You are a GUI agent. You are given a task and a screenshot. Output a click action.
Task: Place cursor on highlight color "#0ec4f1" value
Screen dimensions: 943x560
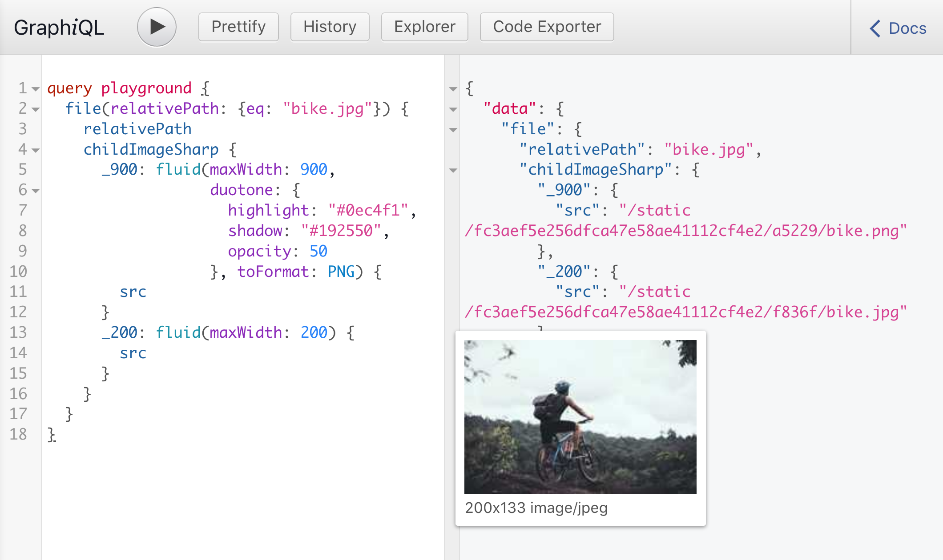coord(368,210)
